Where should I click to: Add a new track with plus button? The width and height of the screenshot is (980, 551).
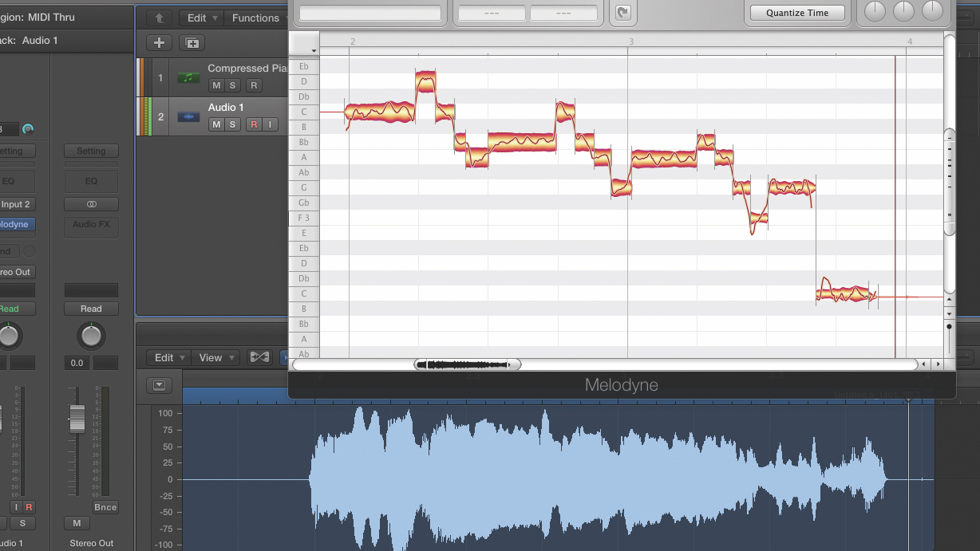coord(159,43)
